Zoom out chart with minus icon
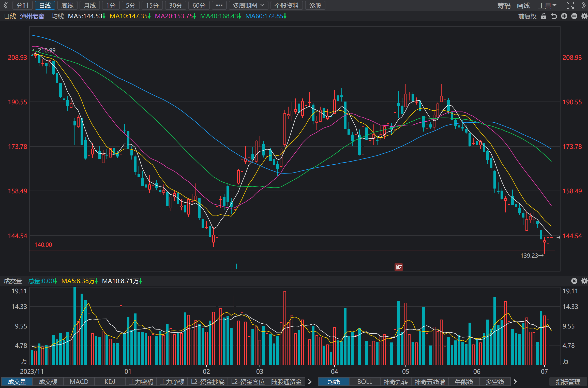 (x=574, y=16)
